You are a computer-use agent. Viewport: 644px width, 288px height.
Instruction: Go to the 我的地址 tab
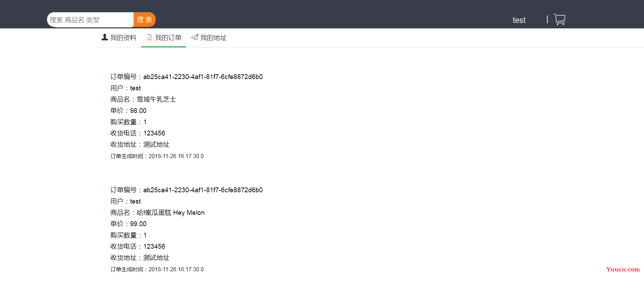coord(209,38)
